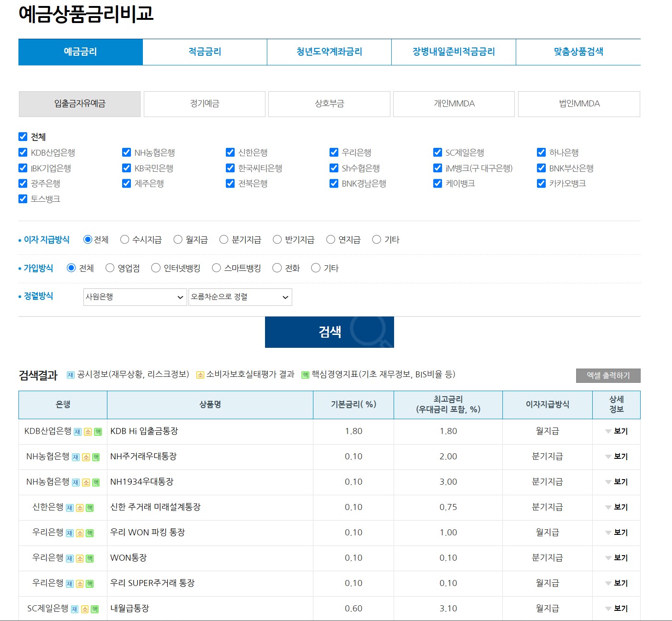
Task: Expand 보기 details for 내월급통장
Action: click(x=616, y=609)
